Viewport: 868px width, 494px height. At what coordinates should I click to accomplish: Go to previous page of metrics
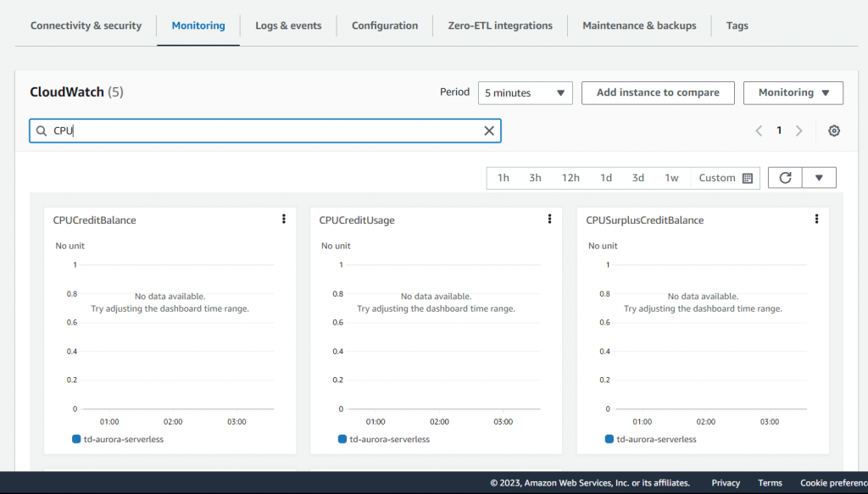click(x=759, y=130)
